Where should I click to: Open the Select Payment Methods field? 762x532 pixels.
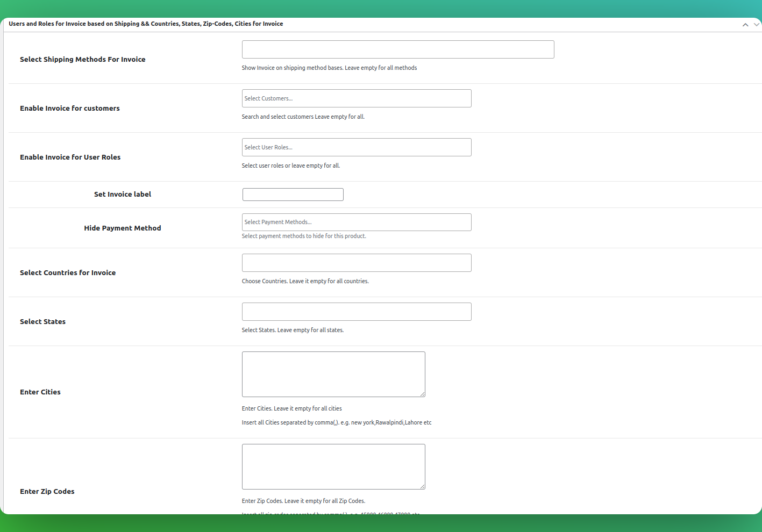pyautogui.click(x=357, y=222)
